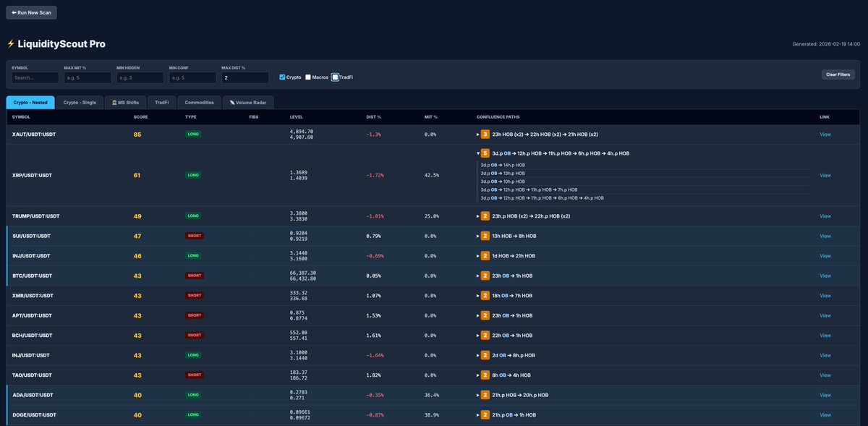This screenshot has height=426, width=868.
Task: Expand the DOGE/USDT:USDT confluence paths
Action: tap(477, 415)
